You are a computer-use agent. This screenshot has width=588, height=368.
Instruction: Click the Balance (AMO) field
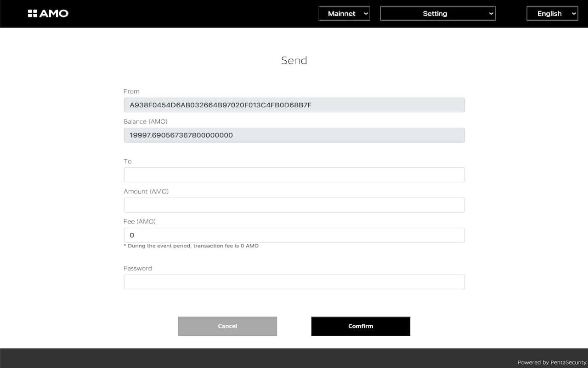tap(294, 135)
